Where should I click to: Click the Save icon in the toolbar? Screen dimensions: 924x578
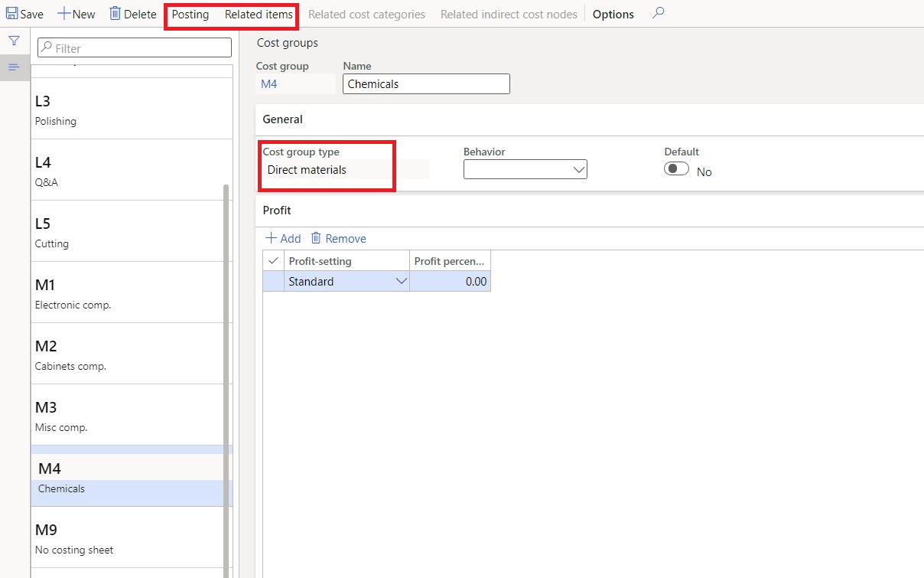point(11,13)
